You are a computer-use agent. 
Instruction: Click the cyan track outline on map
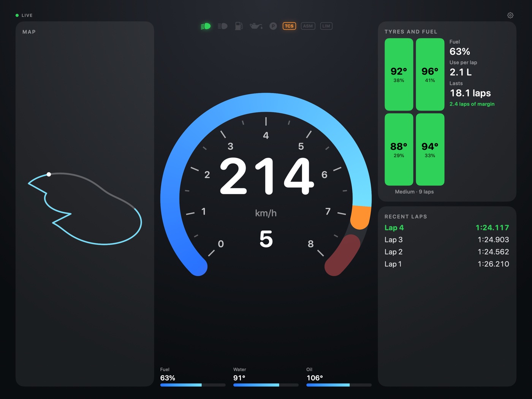[x=85, y=209]
